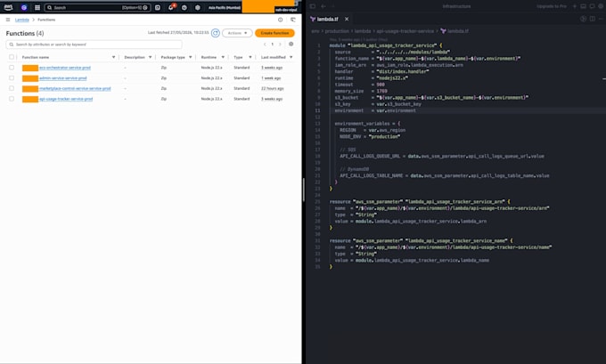The image size is (606, 364).
Task: Open more actions ellipsis in editor tab bar
Action: click(601, 19)
